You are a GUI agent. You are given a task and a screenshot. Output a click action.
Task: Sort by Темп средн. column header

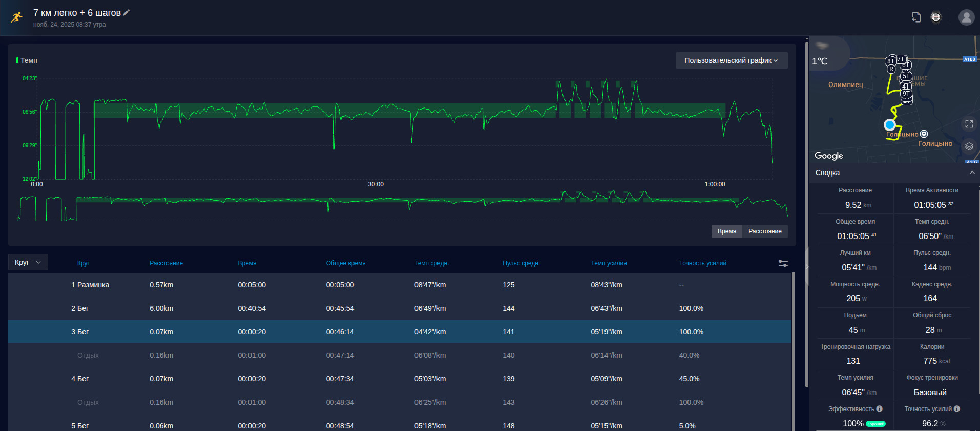[431, 263]
